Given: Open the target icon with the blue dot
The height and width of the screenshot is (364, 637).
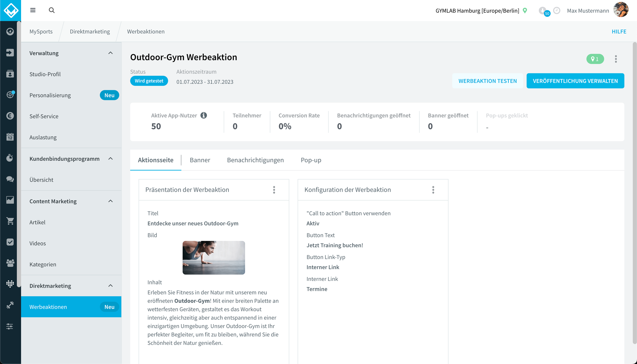Looking at the screenshot, I should tap(10, 95).
